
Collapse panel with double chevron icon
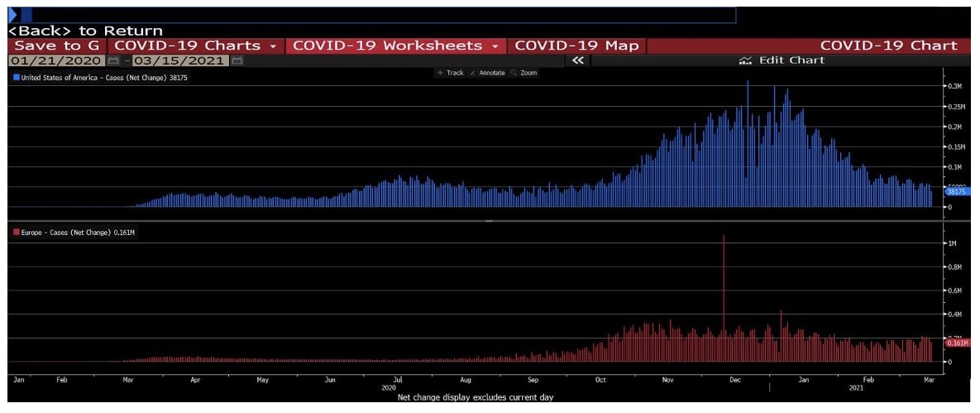(x=578, y=60)
